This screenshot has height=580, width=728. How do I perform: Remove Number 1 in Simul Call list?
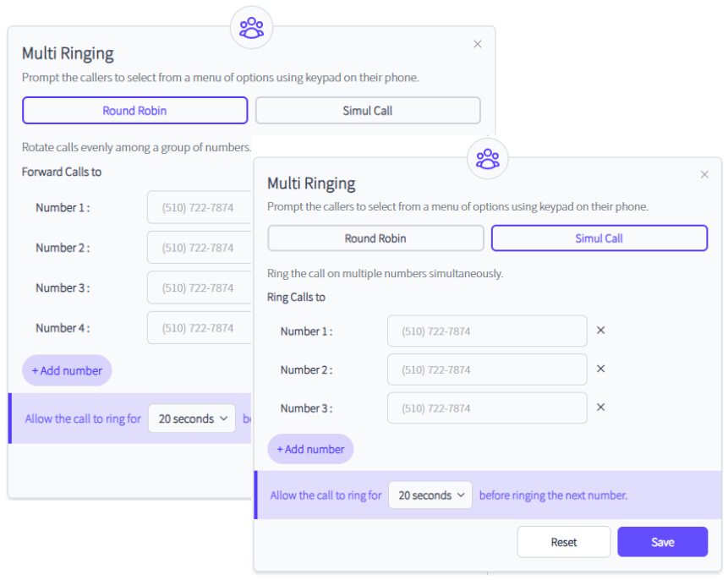(x=600, y=331)
